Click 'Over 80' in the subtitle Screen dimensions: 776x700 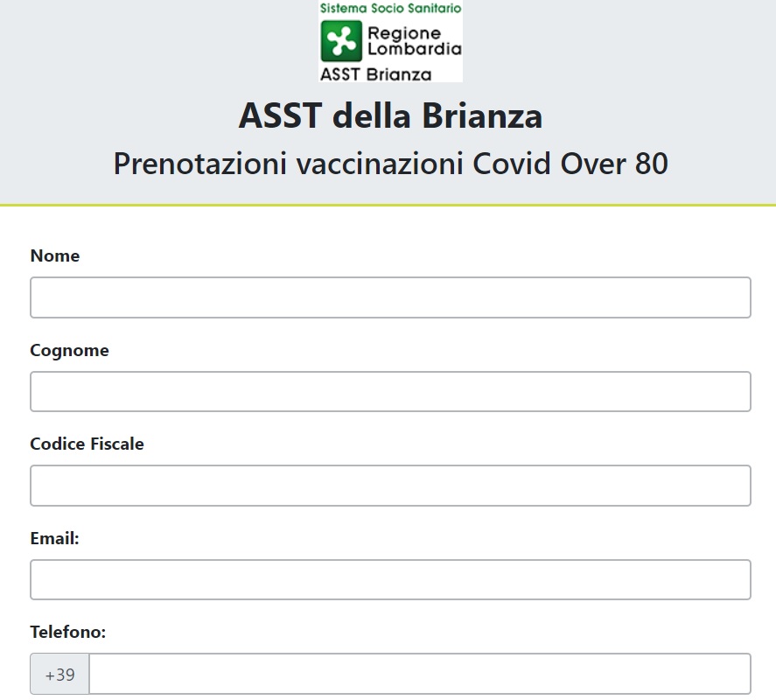coord(614,164)
